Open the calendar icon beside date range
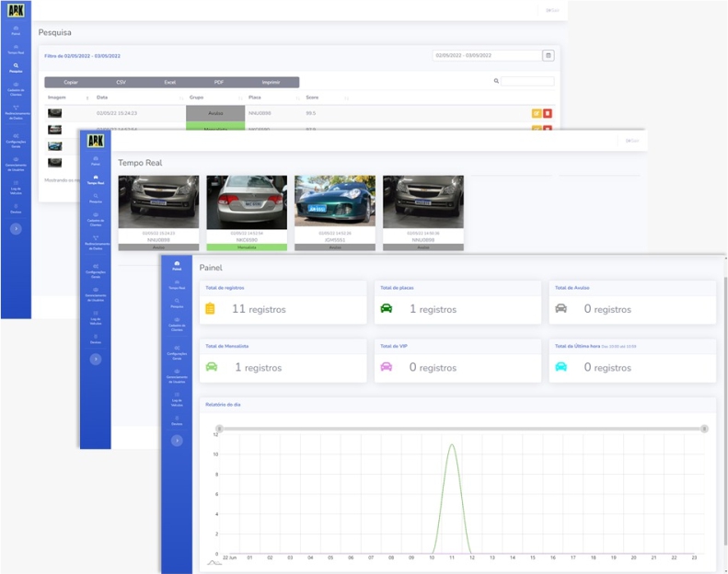Screen dimensions: 728x574 point(549,55)
